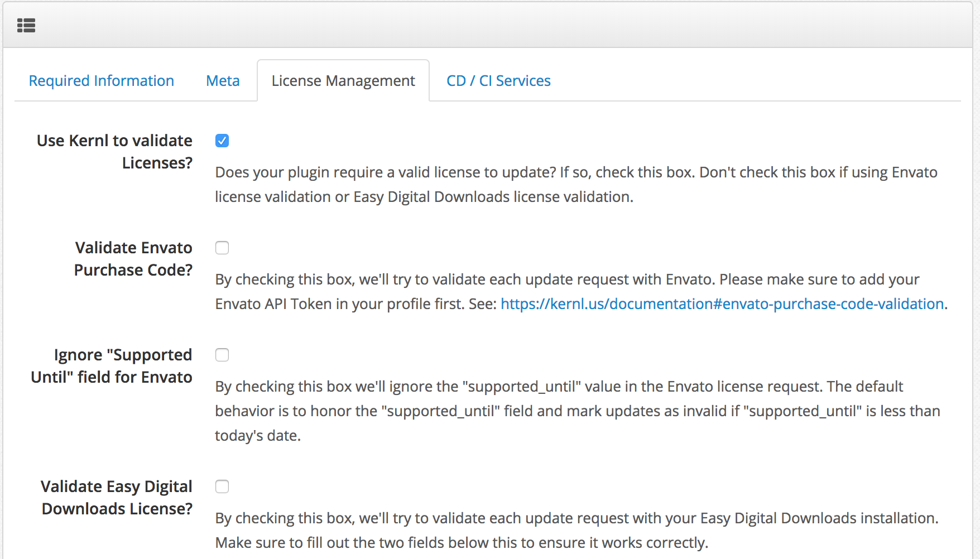980x559 pixels.
Task: Toggle the Easy Digital Downloads validation checkbox
Action: [222, 486]
